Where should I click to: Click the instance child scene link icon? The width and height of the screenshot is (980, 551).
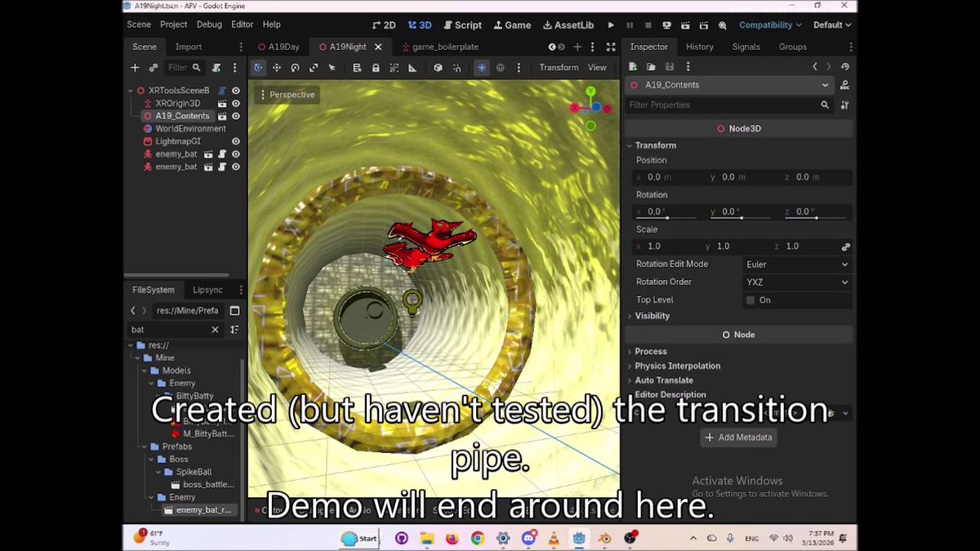coord(153,68)
